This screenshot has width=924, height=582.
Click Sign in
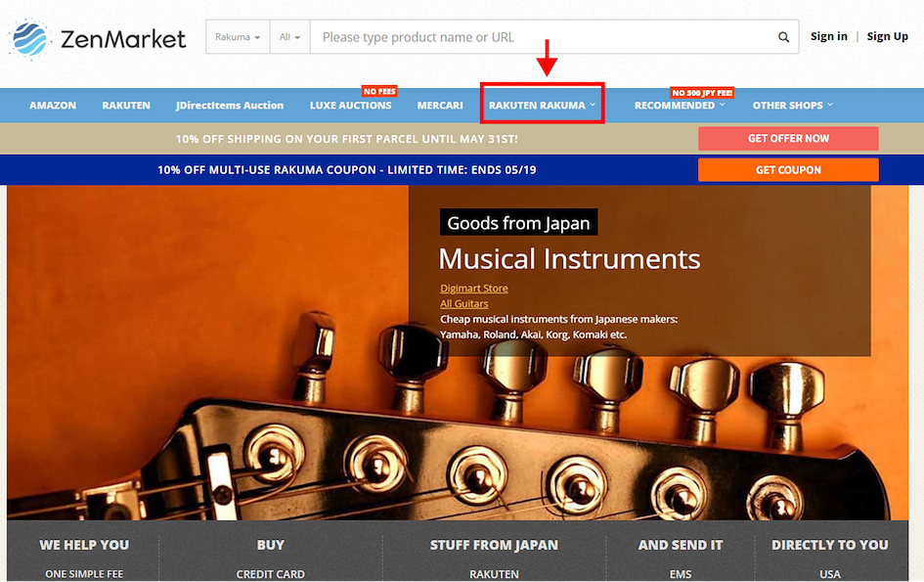point(828,36)
